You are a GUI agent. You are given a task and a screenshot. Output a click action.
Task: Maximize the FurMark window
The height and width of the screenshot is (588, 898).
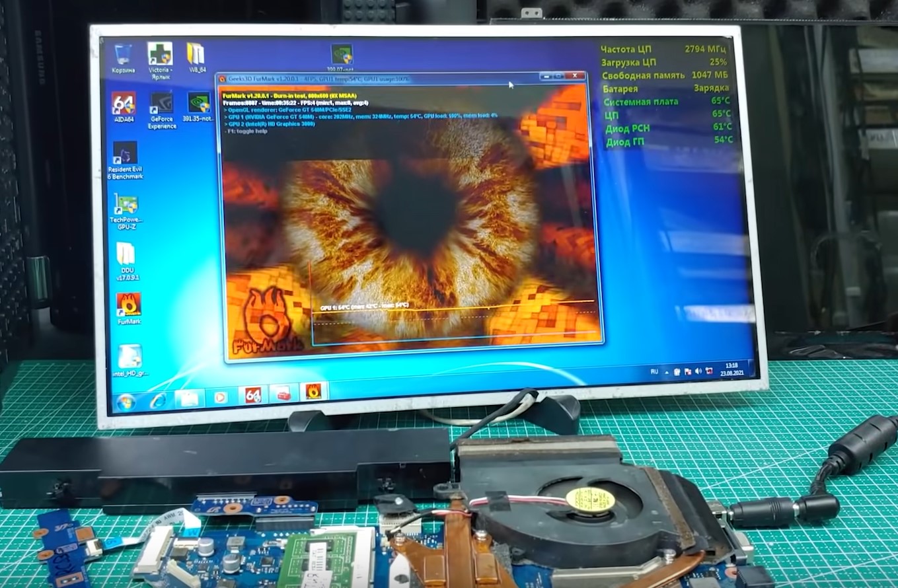click(x=559, y=76)
